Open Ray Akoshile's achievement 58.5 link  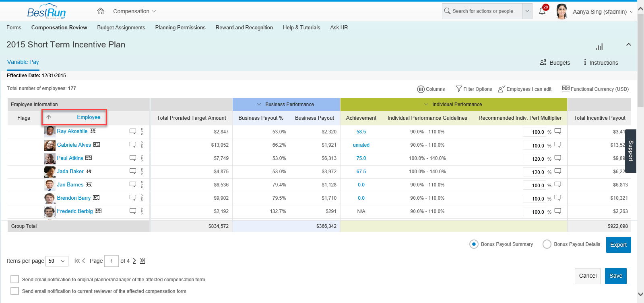(x=361, y=131)
